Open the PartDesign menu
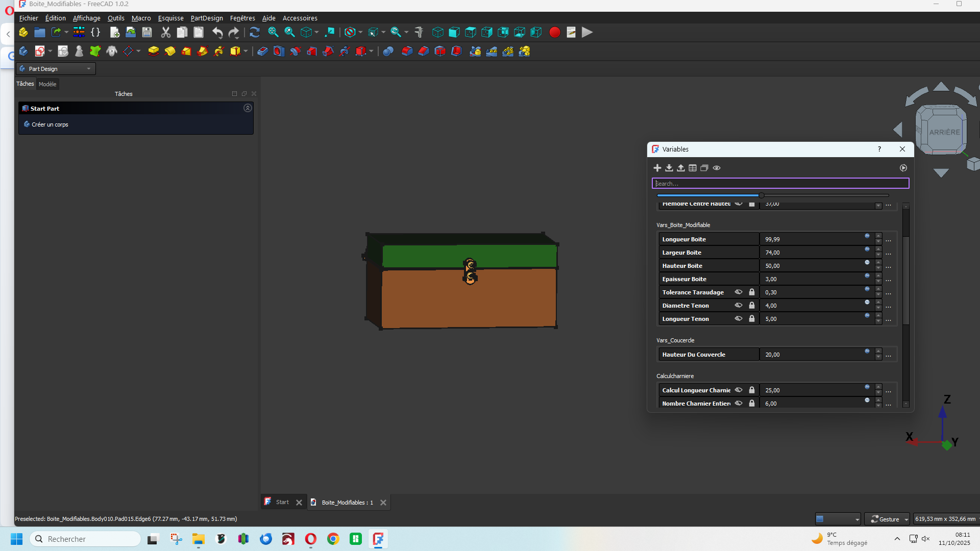 (207, 18)
